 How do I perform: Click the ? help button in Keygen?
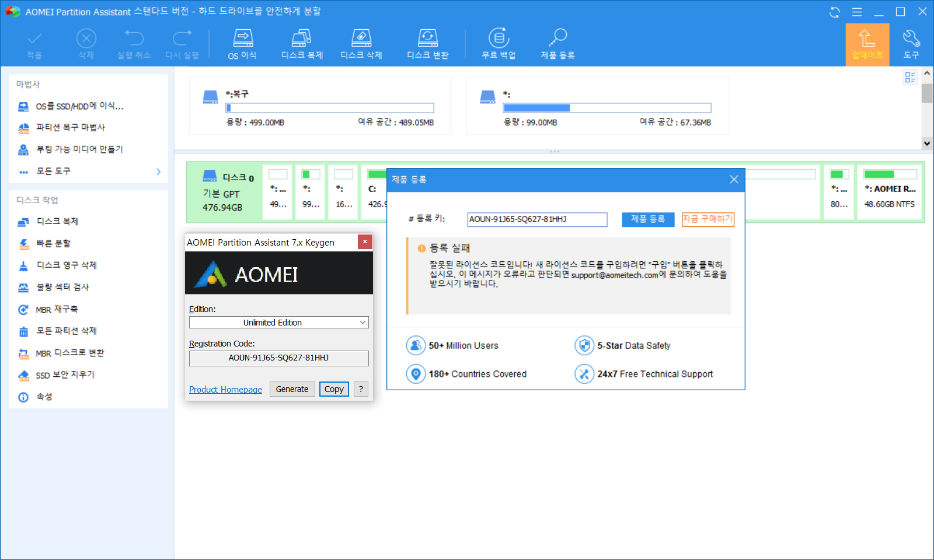tap(361, 389)
